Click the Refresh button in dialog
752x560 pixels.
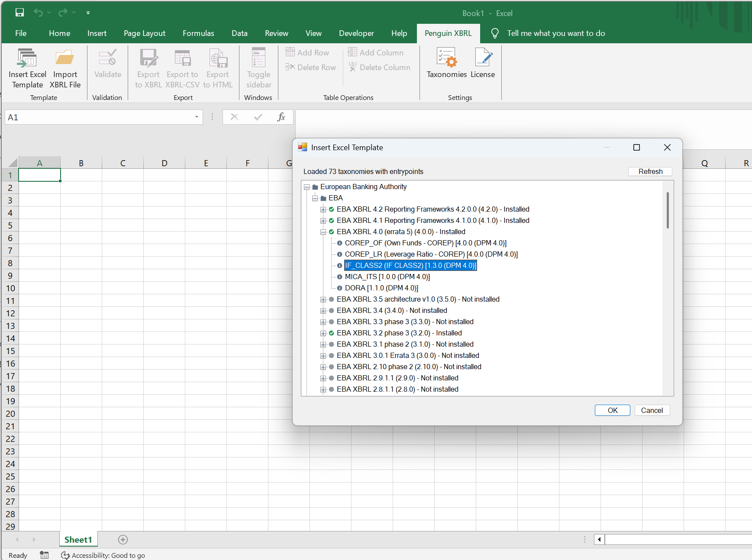pyautogui.click(x=650, y=171)
